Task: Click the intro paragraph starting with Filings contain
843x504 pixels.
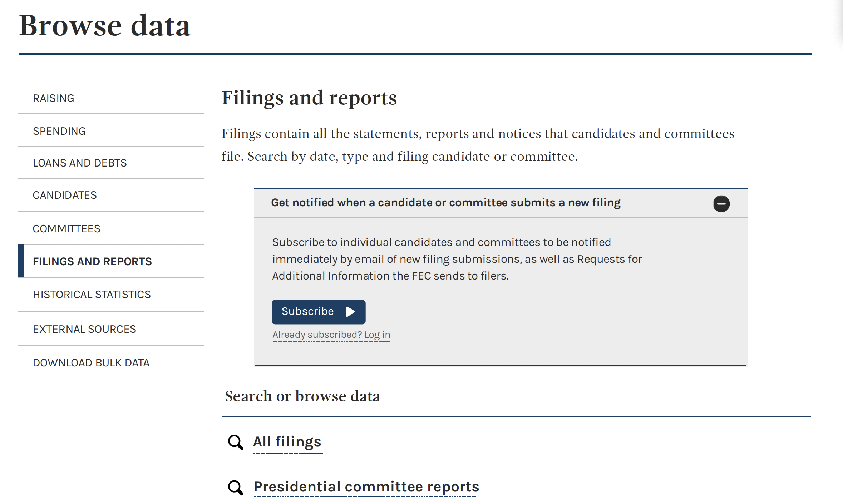Action: click(x=478, y=145)
